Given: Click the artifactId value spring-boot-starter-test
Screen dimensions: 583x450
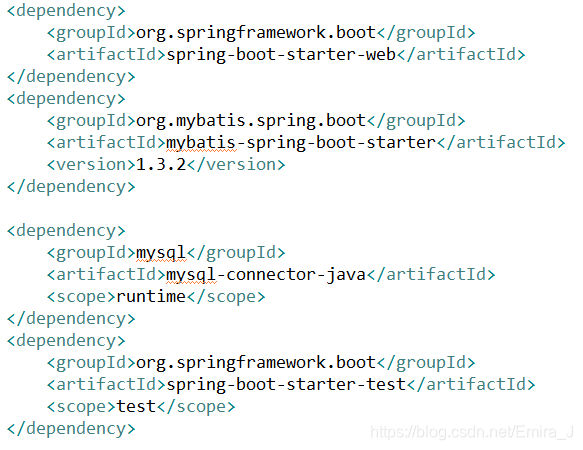Looking at the screenshot, I should pos(286,385).
